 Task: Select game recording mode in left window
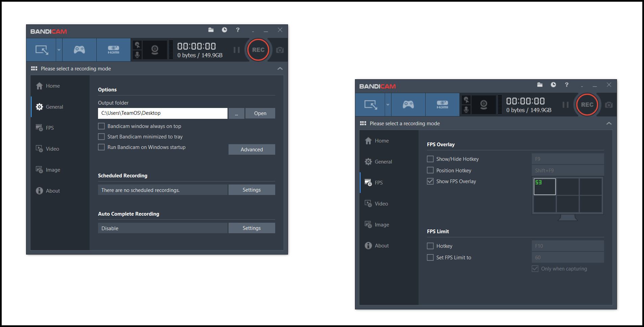(79, 50)
